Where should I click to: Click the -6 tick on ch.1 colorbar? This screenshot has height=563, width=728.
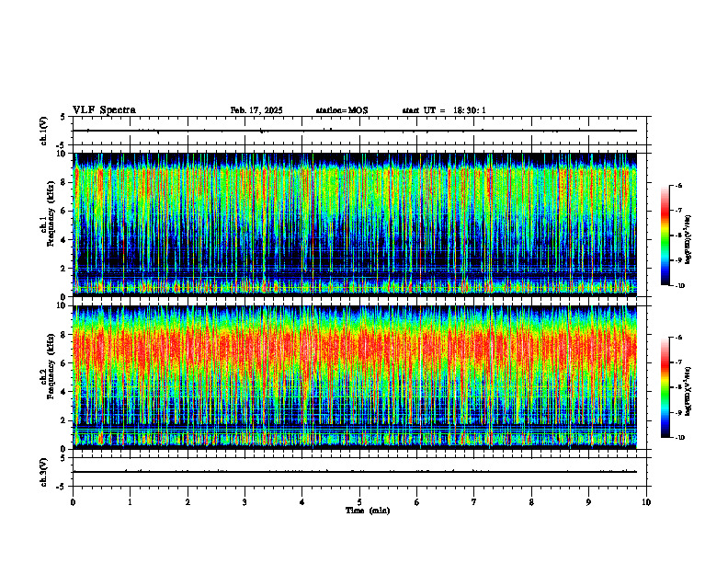tap(678, 185)
